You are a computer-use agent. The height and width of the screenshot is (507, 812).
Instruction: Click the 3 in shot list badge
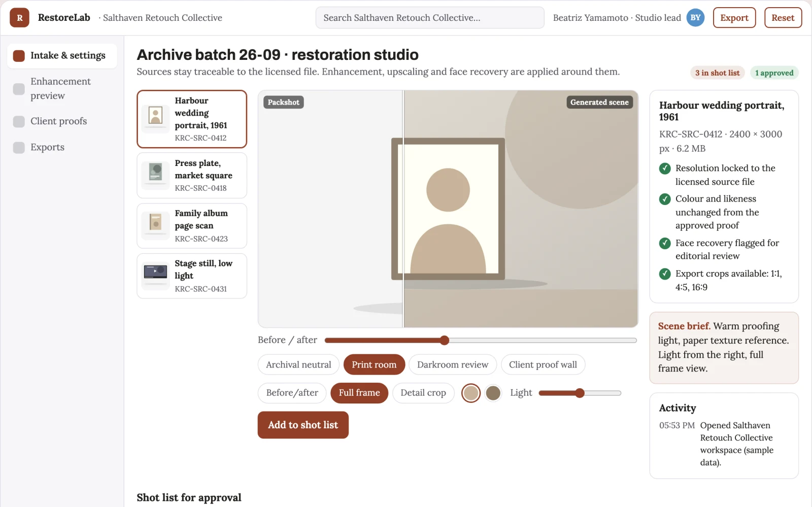coord(717,73)
